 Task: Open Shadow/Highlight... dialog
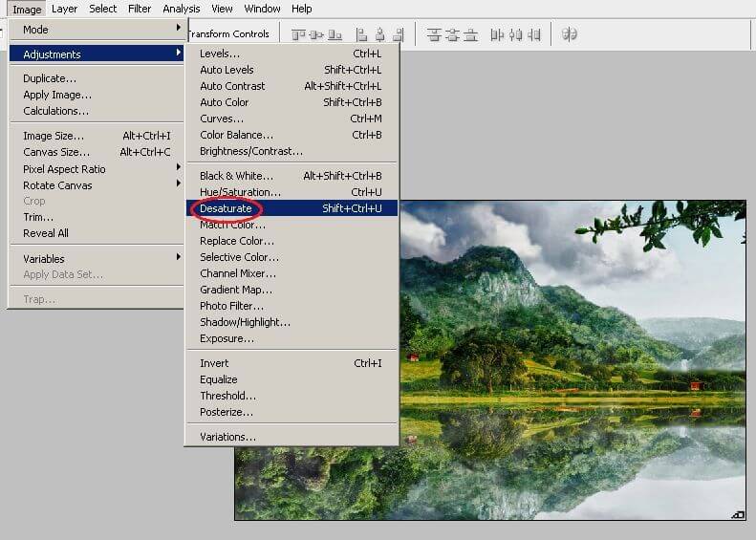(x=292, y=322)
